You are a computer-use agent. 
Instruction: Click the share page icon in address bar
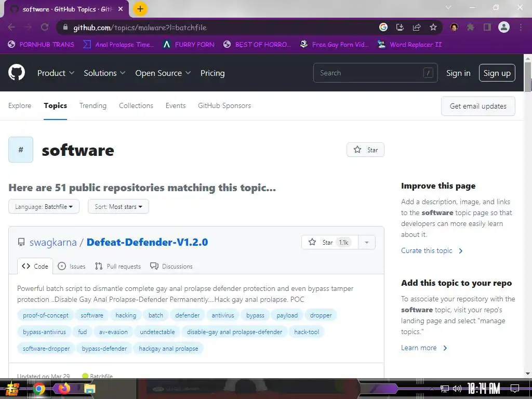417,27
